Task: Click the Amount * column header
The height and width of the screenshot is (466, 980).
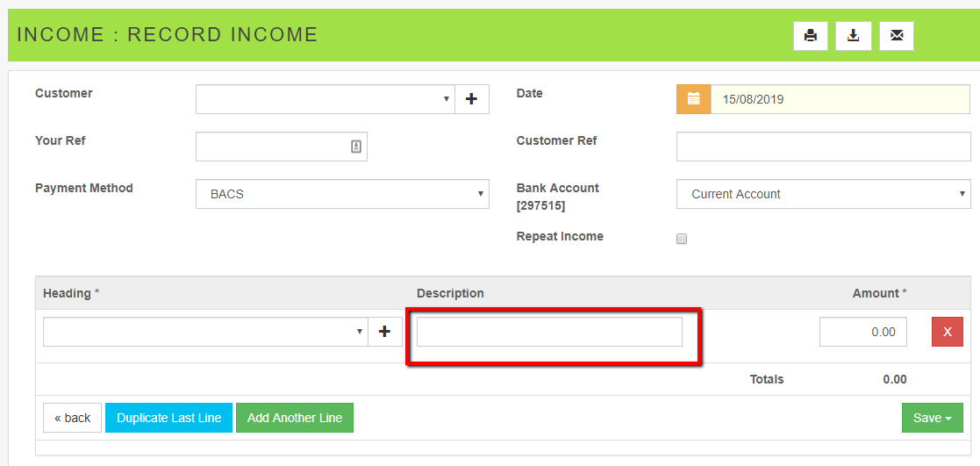Action: 879,293
